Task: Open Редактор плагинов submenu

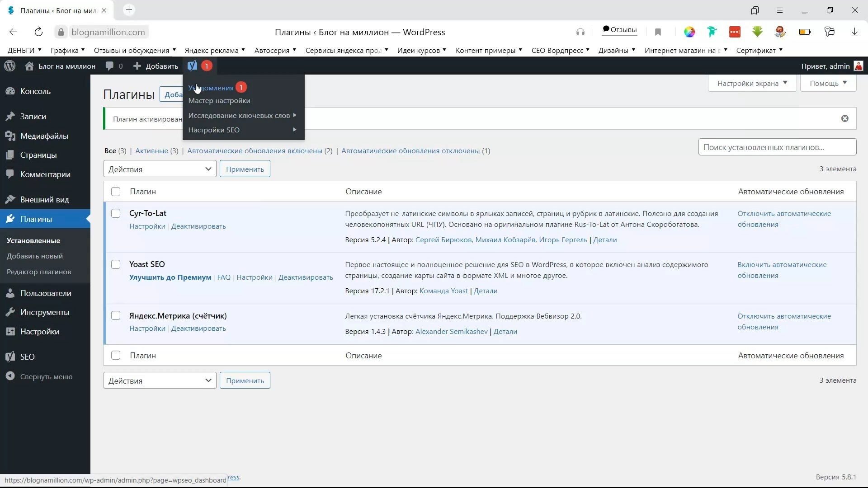Action: [x=39, y=272]
